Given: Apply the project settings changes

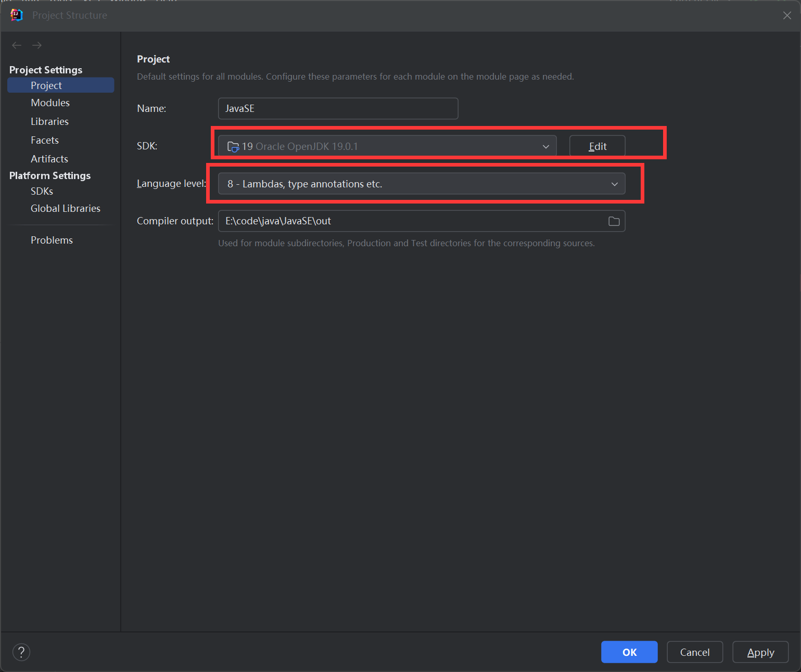Looking at the screenshot, I should click(760, 652).
